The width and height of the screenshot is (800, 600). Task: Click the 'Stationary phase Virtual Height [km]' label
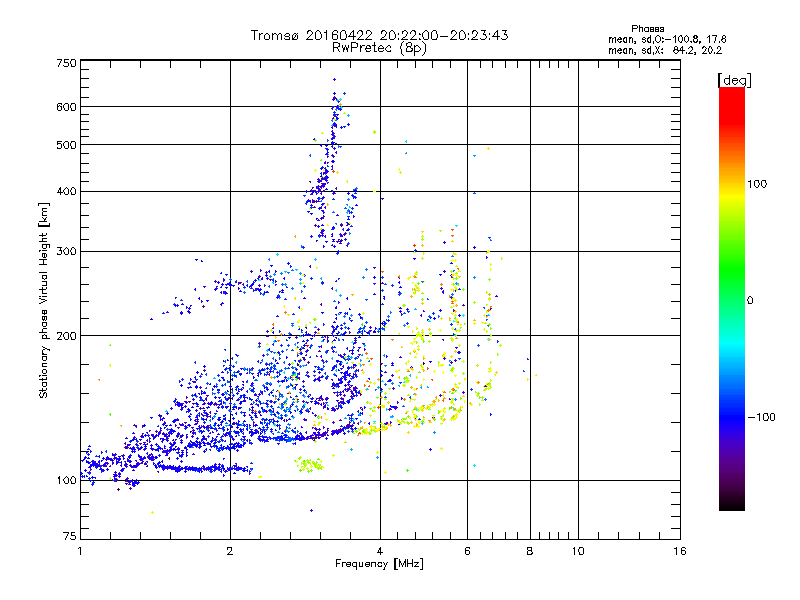[44, 301]
